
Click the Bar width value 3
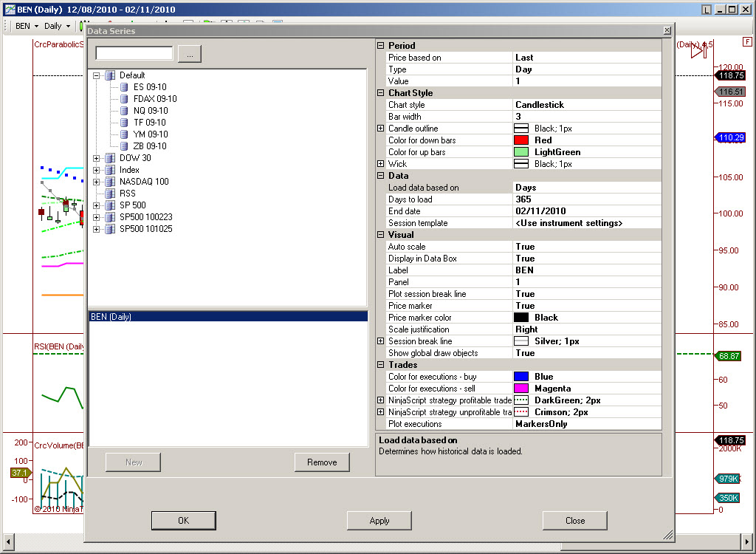coord(587,116)
